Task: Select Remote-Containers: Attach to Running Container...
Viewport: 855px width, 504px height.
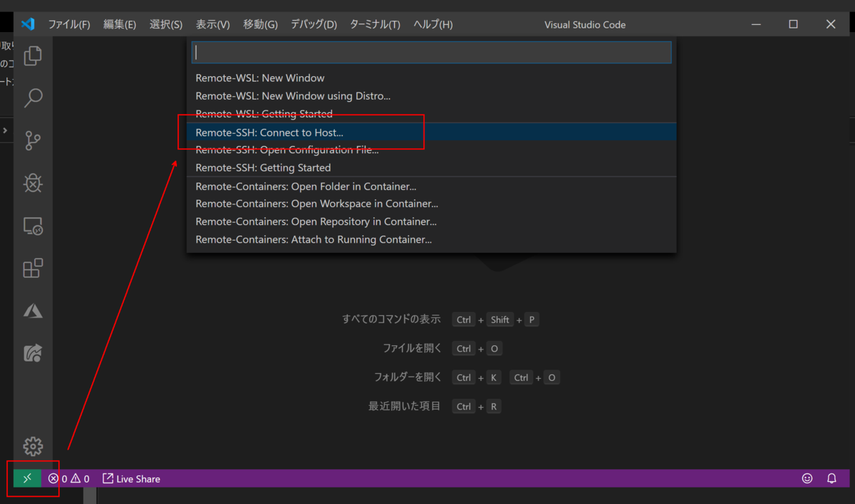Action: coord(431,240)
